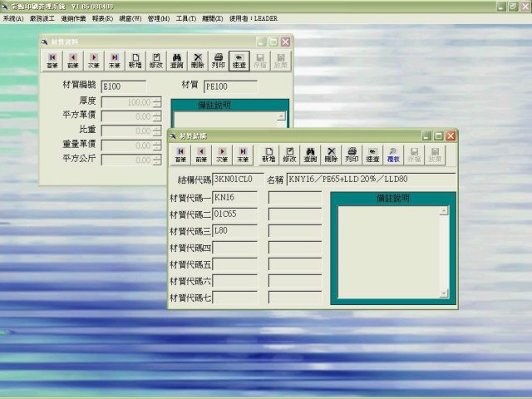Open the 系統(A) menu

(x=13, y=18)
